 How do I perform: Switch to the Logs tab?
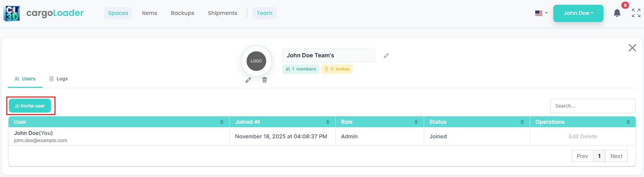click(58, 79)
